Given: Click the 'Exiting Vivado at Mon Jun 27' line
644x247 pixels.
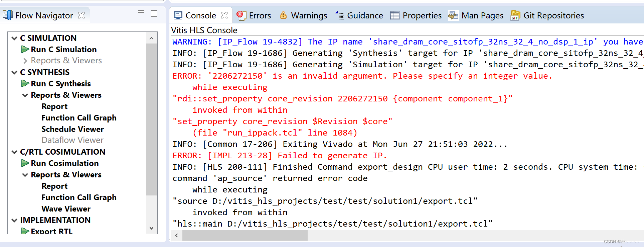Looking at the screenshot, I should (340, 144).
